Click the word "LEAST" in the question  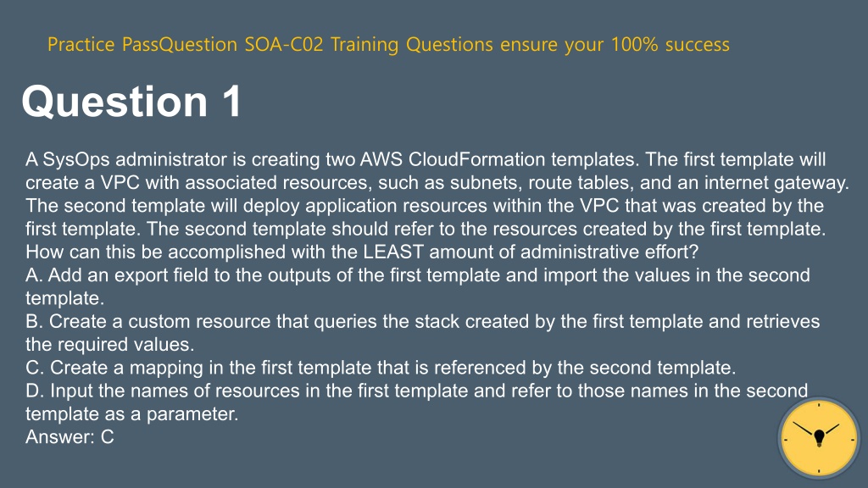pos(393,252)
